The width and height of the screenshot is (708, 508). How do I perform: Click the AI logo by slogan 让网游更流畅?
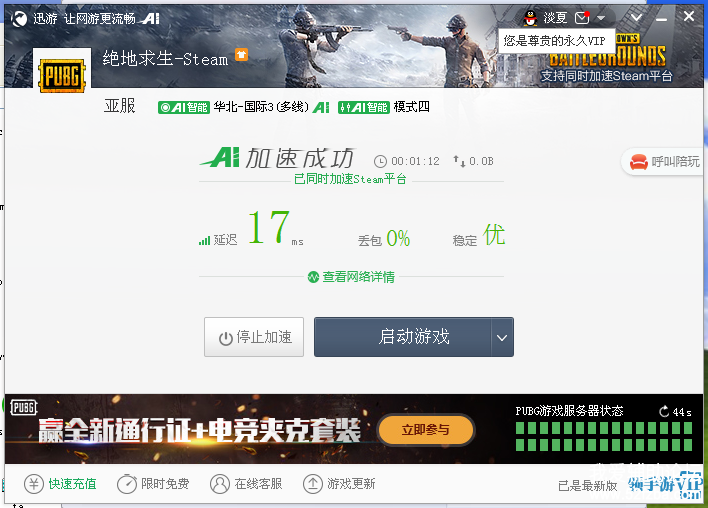[150, 19]
